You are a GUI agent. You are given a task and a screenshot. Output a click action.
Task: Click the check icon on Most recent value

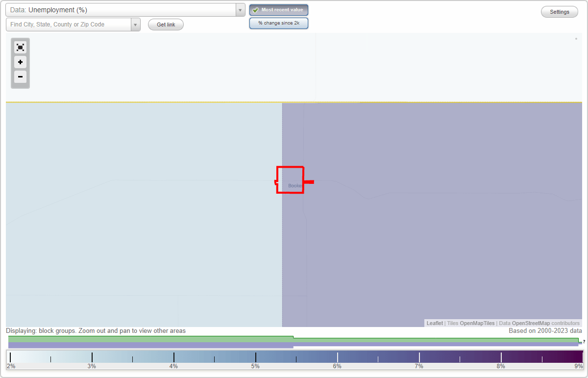coord(255,10)
